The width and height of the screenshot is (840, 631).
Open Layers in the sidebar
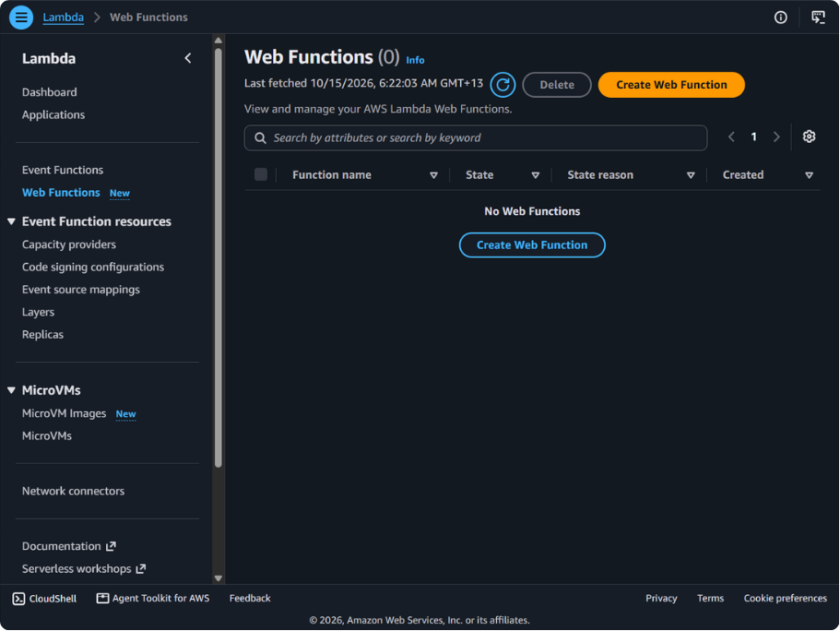[38, 312]
